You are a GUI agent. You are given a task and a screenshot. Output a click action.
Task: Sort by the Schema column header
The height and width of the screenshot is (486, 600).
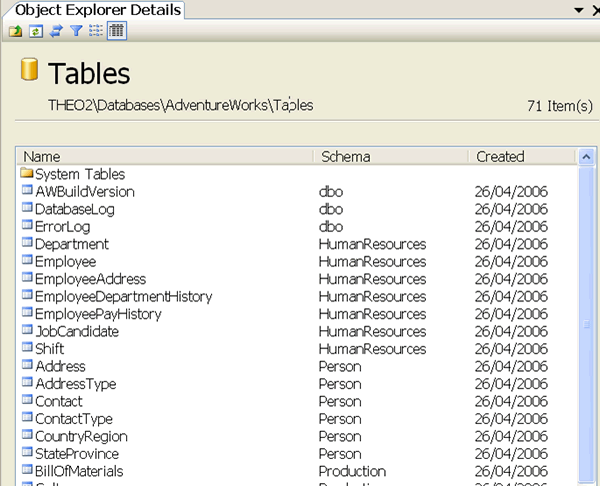point(391,157)
